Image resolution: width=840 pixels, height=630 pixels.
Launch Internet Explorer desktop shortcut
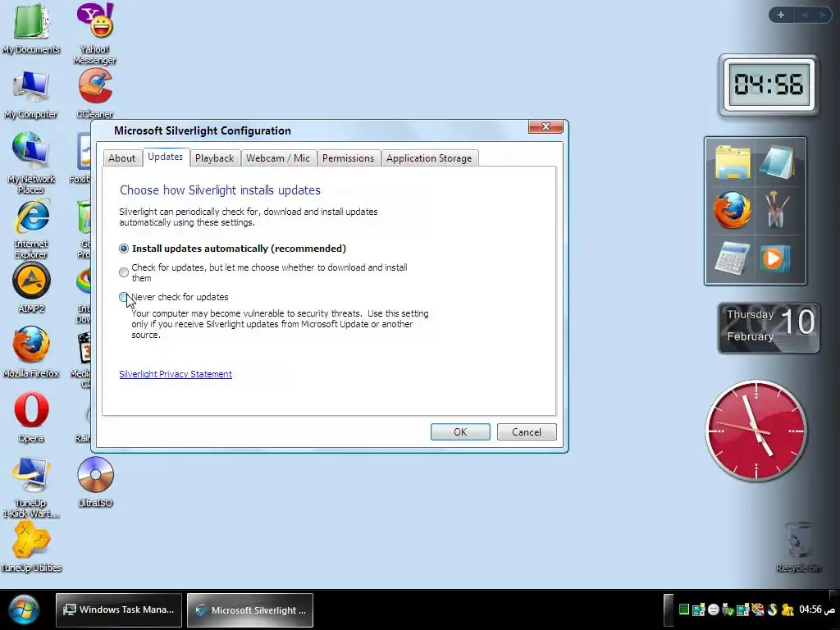pos(31,229)
